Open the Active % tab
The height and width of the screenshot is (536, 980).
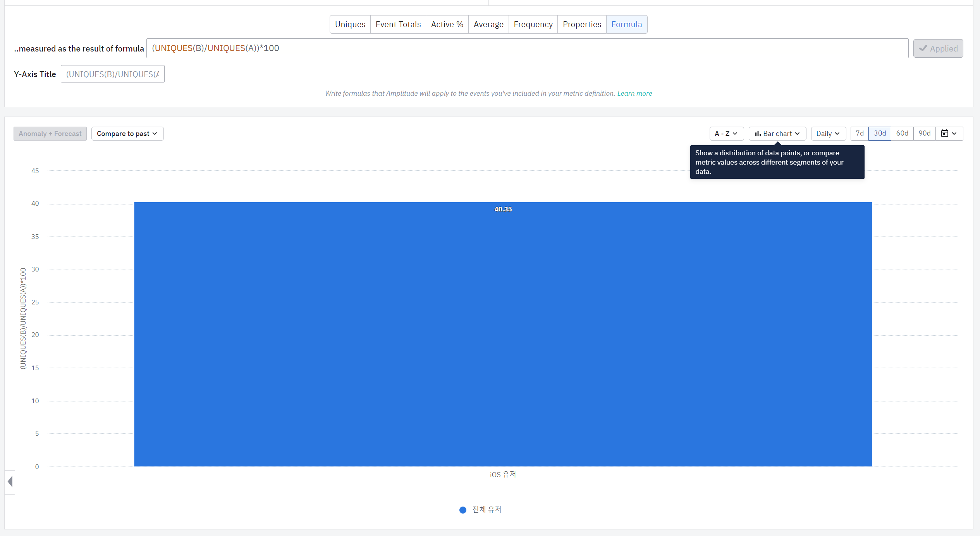pyautogui.click(x=447, y=24)
